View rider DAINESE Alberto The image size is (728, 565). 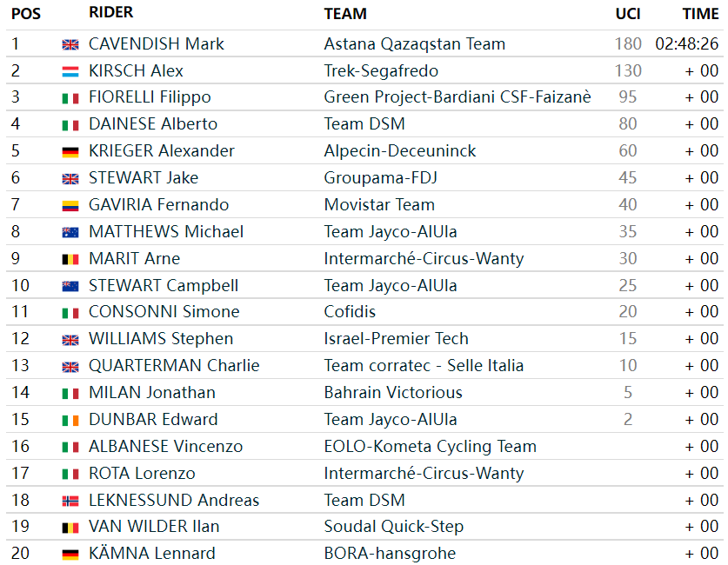click(153, 124)
